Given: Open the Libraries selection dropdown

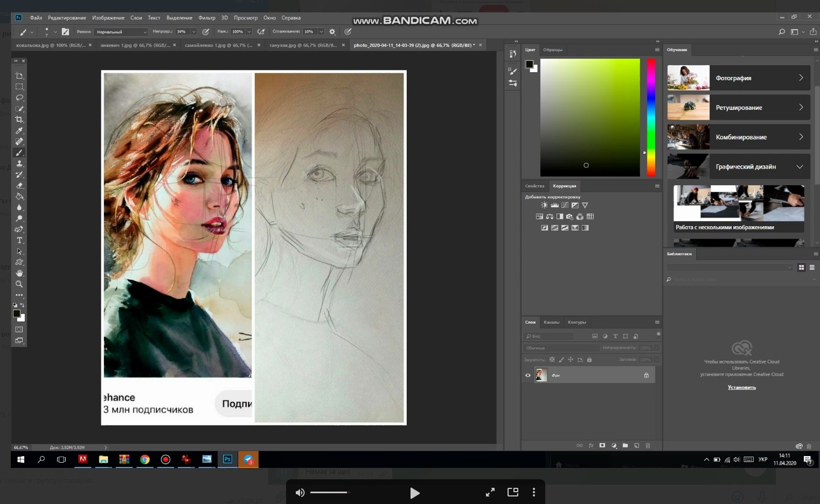Looking at the screenshot, I should click(730, 267).
